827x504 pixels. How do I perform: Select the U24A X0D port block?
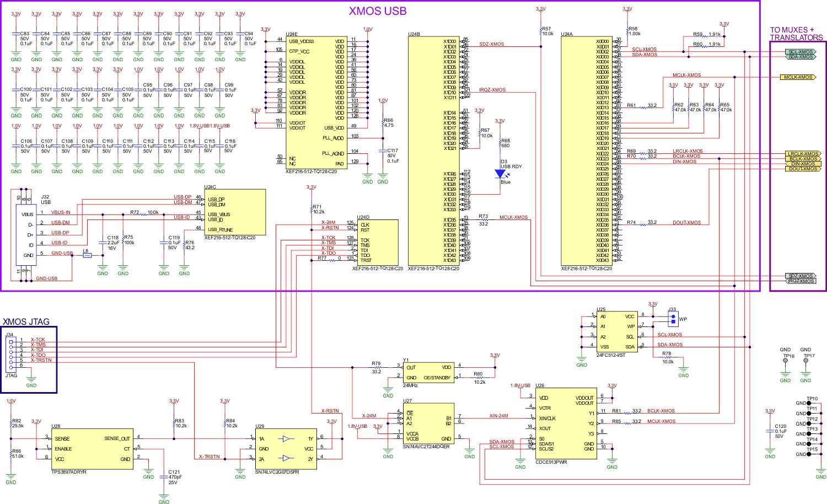pyautogui.click(x=586, y=151)
